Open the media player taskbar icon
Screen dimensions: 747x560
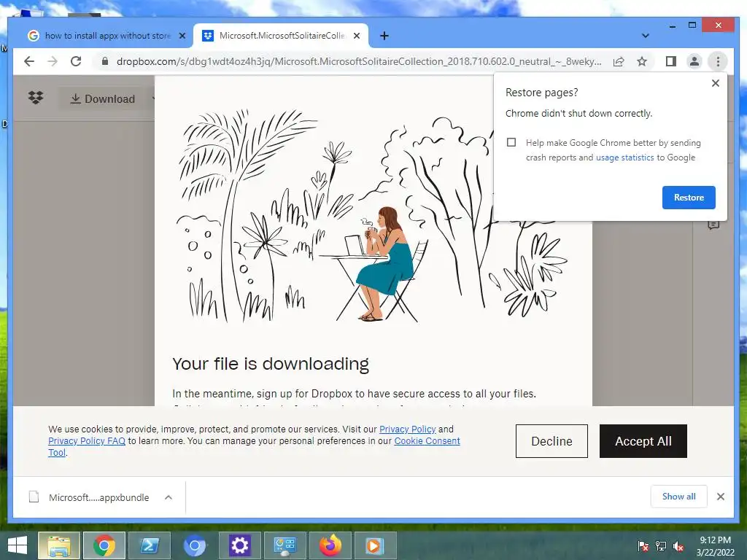point(376,545)
